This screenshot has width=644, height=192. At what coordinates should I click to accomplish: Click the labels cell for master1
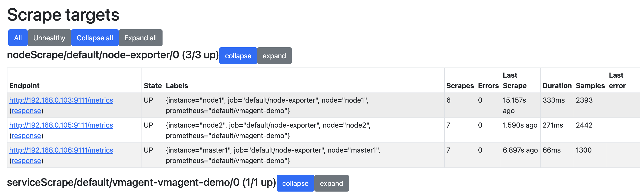(x=304, y=155)
